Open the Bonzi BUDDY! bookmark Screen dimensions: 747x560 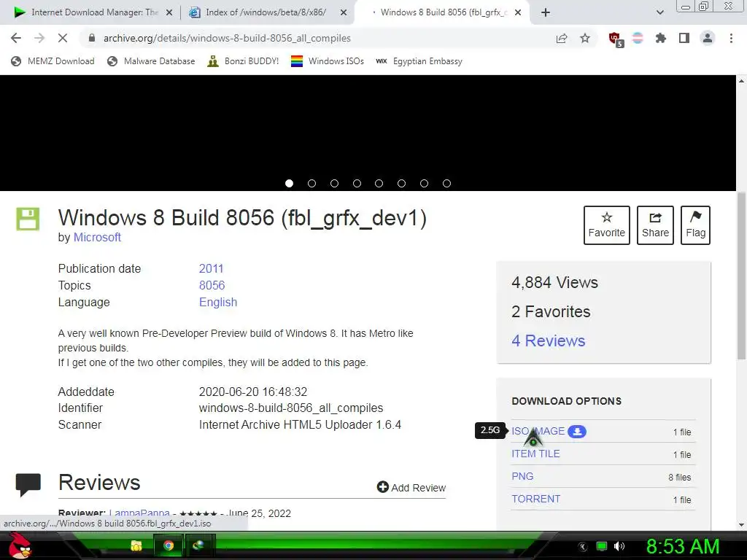243,61
